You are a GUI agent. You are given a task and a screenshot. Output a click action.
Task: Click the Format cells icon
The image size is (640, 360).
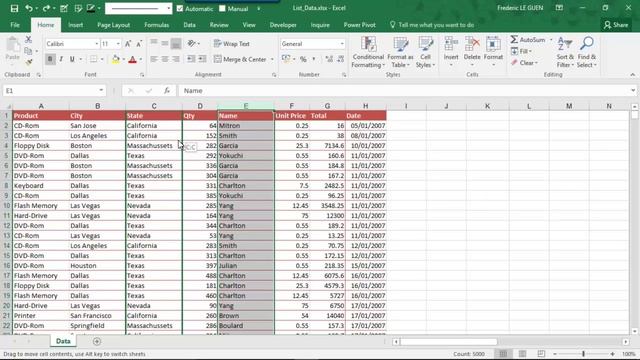[x=493, y=44]
